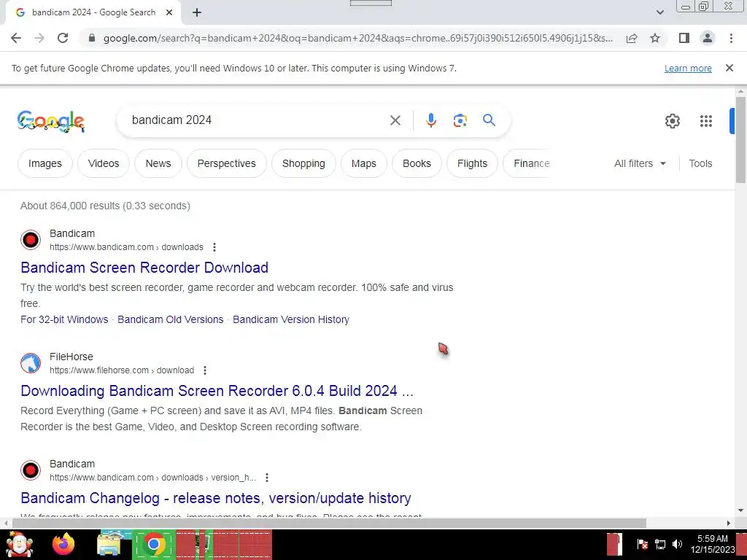
Task: Open more options for the version history result
Action: tap(267, 477)
